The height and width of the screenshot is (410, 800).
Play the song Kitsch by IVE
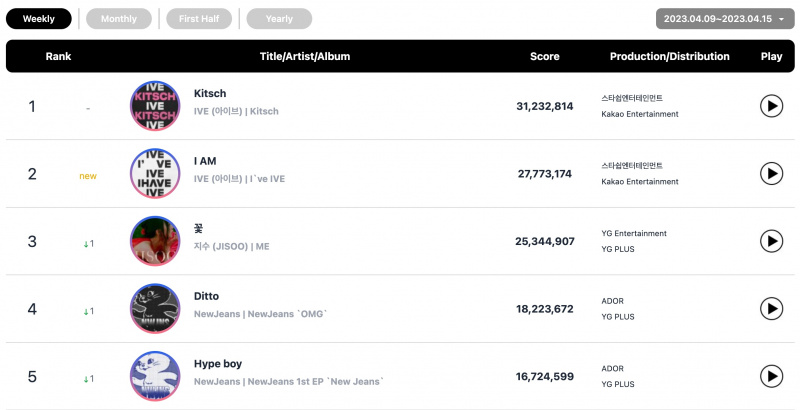pyautogui.click(x=771, y=106)
